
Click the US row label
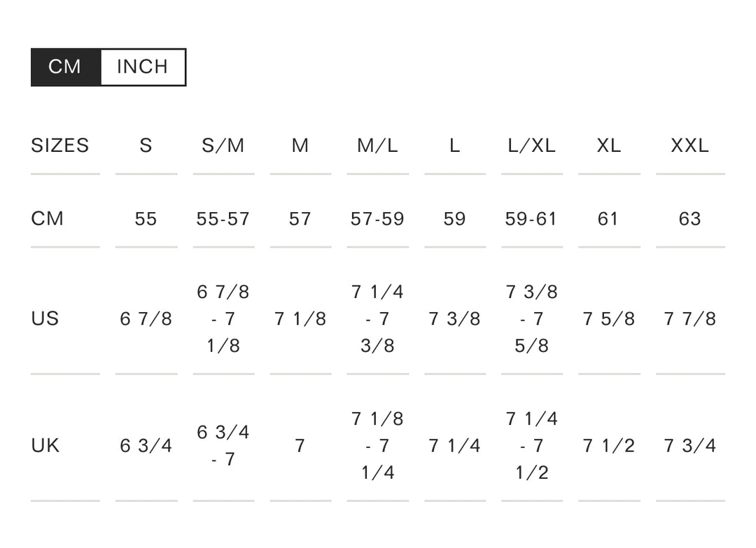(x=45, y=318)
